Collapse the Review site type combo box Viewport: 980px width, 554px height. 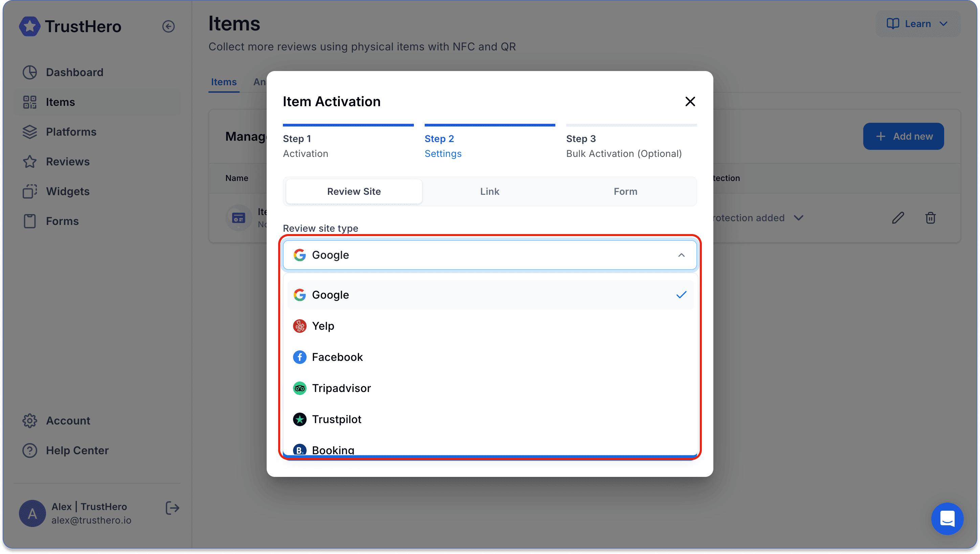681,255
